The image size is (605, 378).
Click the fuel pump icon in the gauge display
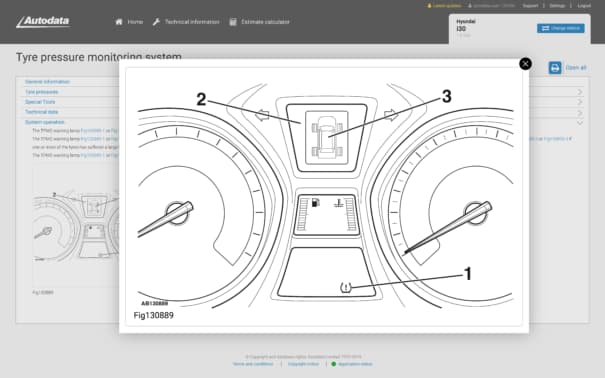[315, 202]
